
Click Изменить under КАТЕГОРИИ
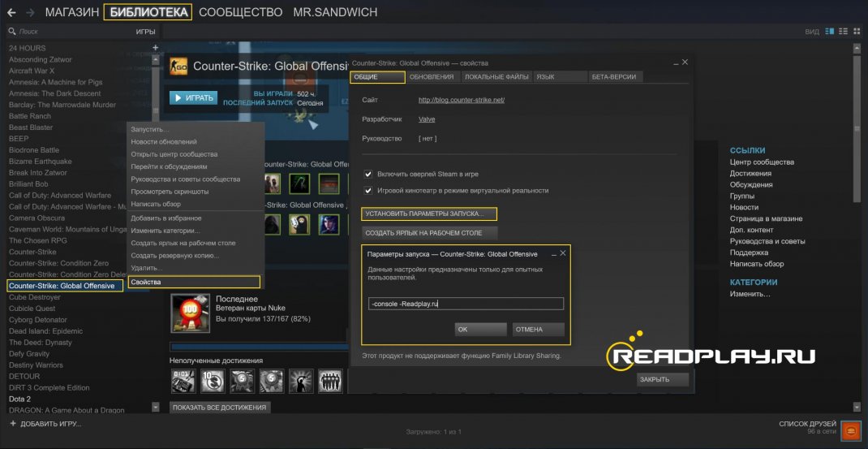pos(750,294)
